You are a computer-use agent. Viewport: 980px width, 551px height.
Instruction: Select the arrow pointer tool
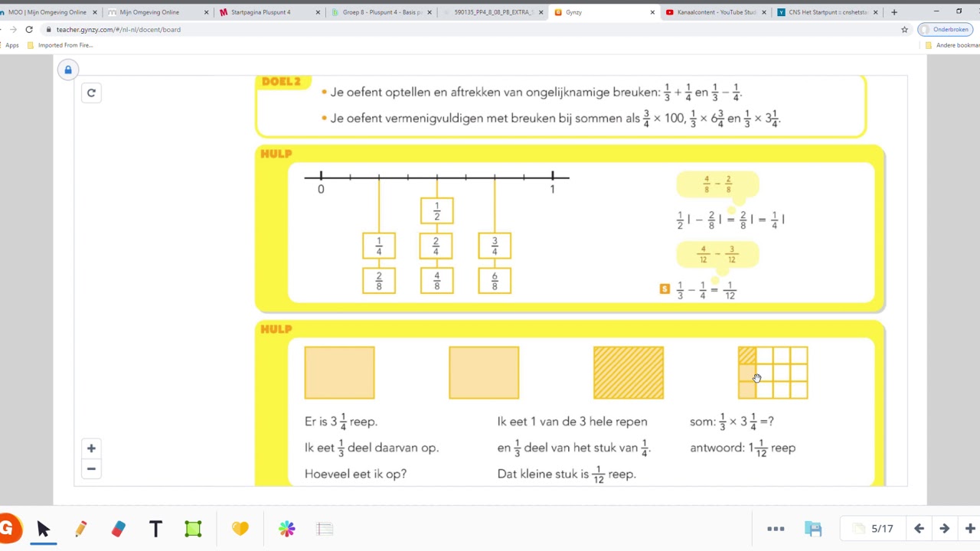(43, 529)
